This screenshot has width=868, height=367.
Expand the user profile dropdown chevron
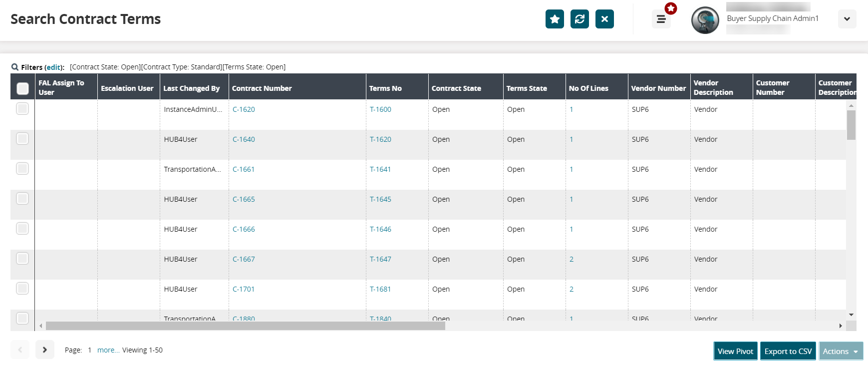[847, 19]
